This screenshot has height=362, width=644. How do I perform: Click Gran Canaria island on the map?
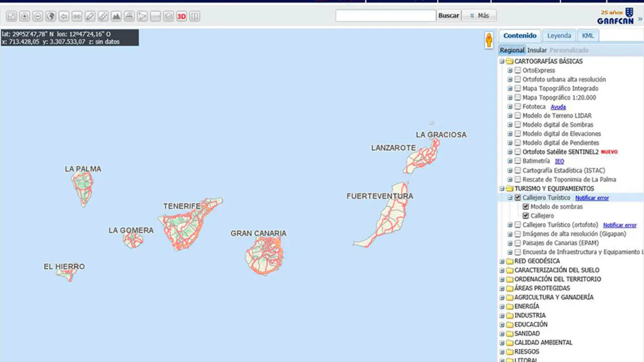(x=265, y=256)
